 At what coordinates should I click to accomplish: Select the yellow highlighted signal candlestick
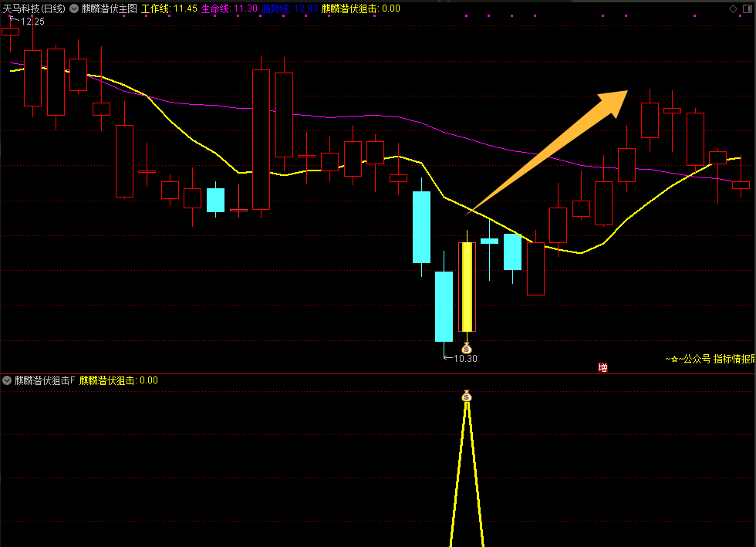[467, 286]
